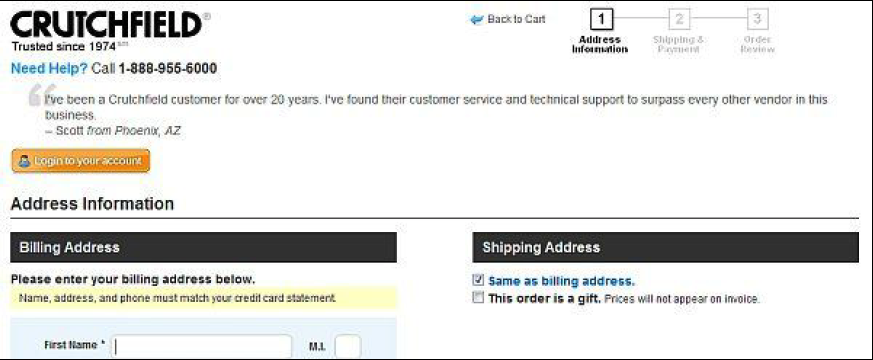Check This order is a gift box
The width and height of the screenshot is (873, 360).
pos(478,298)
